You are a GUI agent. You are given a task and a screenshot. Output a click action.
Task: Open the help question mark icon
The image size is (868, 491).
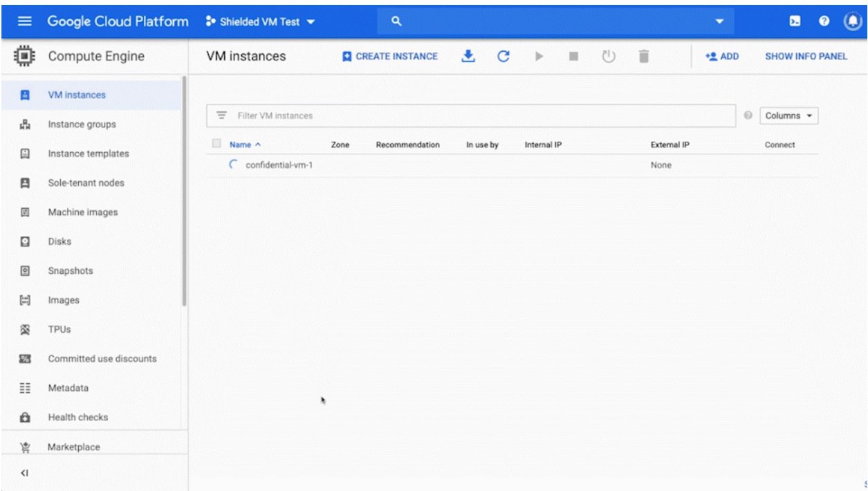click(824, 21)
